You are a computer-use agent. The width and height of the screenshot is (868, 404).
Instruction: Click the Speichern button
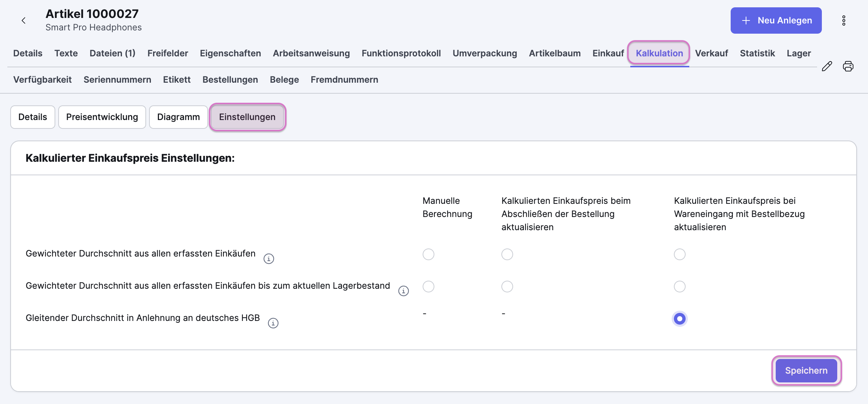[x=806, y=370]
